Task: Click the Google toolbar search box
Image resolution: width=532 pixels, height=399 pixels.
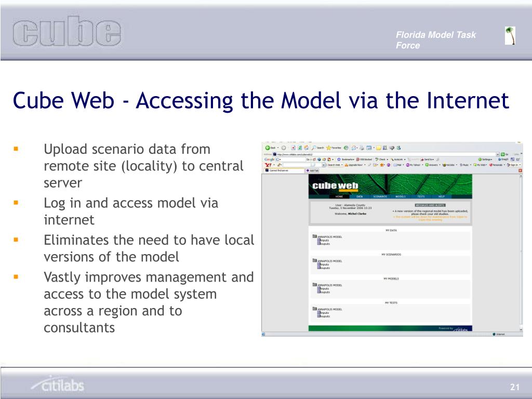Action: coord(290,159)
